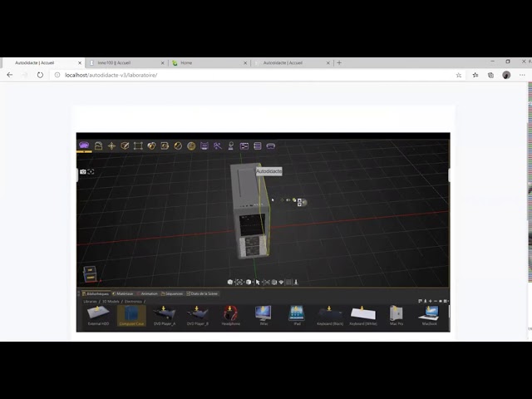Image resolution: width=532 pixels, height=399 pixels.
Task: Click the magic wand effects toolbar icon
Action: point(218,146)
